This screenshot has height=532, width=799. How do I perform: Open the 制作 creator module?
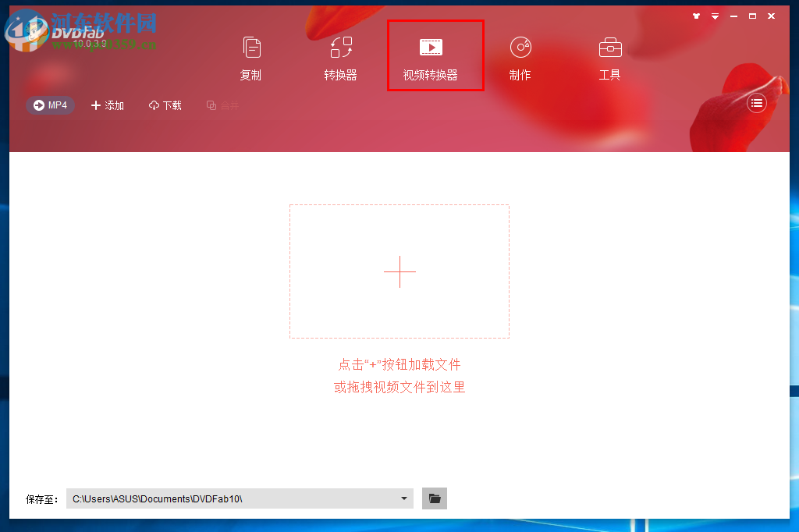click(x=520, y=55)
